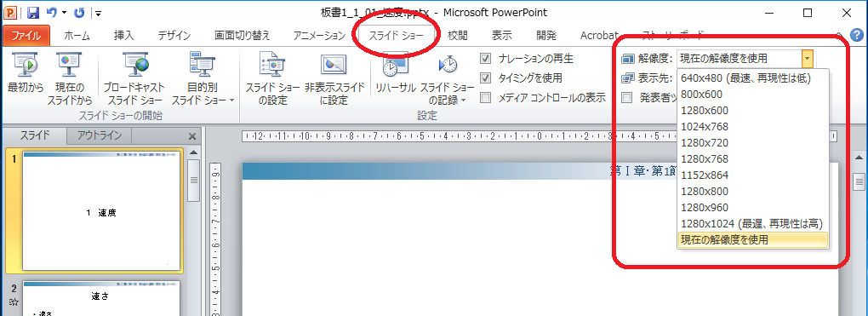Open Set Up Slide Show (スライドショーの設定)
This screenshot has width=868, height=316.
pyautogui.click(x=271, y=78)
